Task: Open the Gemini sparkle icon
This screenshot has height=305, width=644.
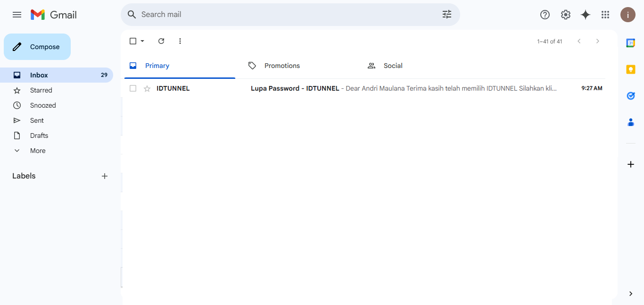Action: [586, 15]
